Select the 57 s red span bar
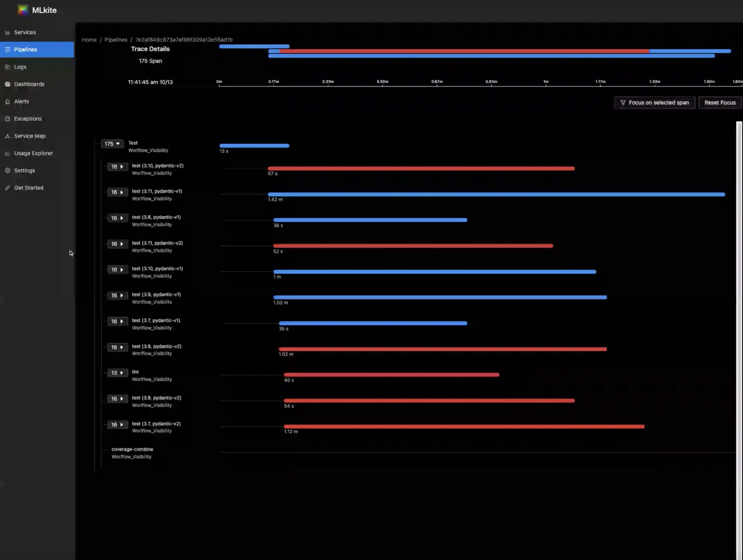 421,168
